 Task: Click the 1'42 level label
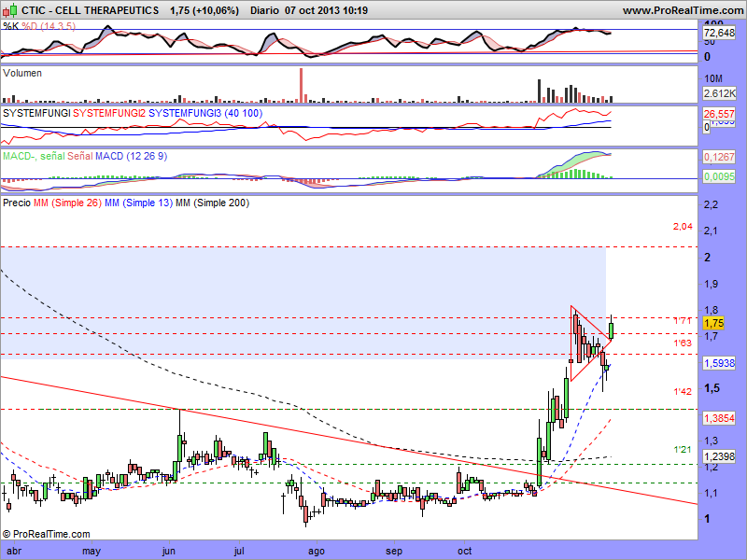[x=683, y=392]
